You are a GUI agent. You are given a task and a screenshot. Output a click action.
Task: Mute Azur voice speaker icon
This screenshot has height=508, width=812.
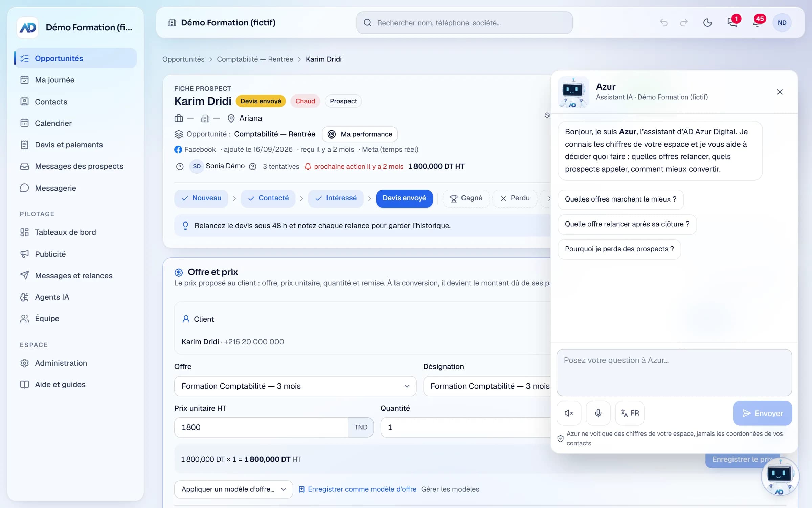(x=569, y=413)
